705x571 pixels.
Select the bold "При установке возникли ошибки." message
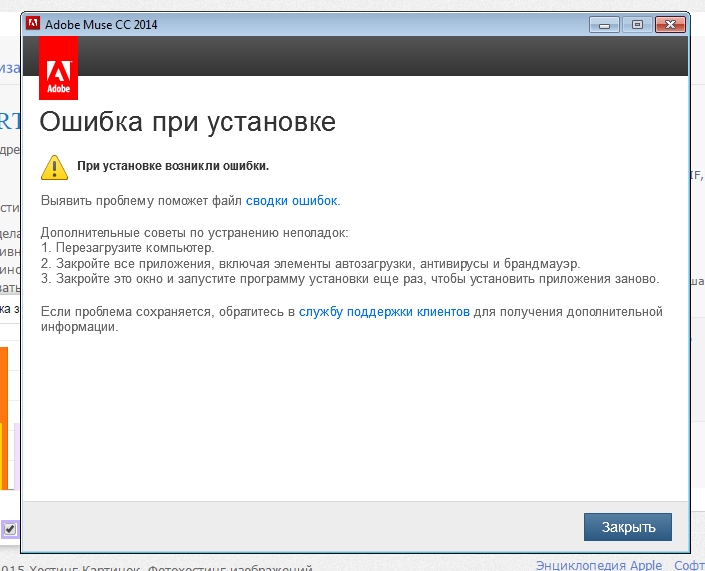tap(173, 166)
